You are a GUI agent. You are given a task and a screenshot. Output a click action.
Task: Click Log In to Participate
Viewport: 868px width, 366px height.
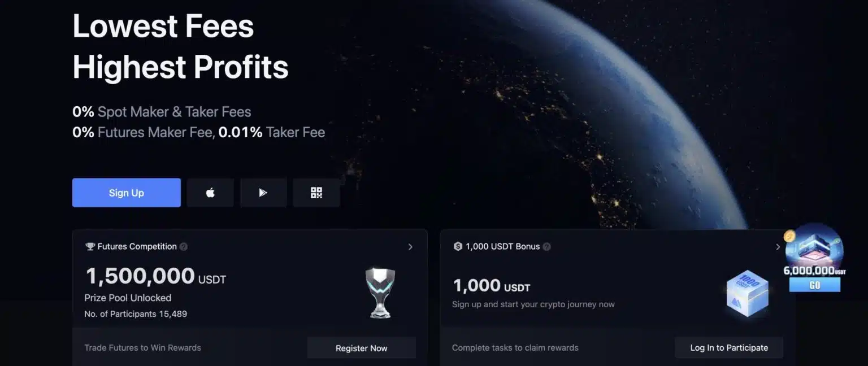click(729, 347)
